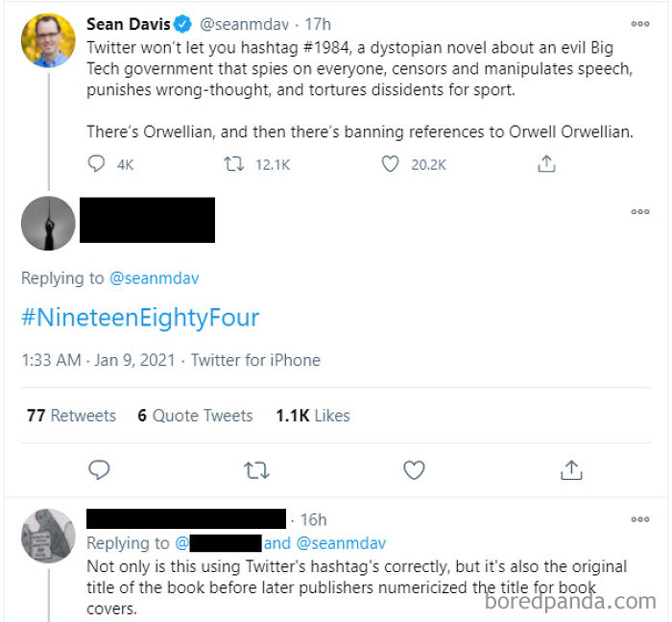Like Sean Davis's tweet with 20.2K likes
Screen dimensions: 672x622
[x=390, y=164]
